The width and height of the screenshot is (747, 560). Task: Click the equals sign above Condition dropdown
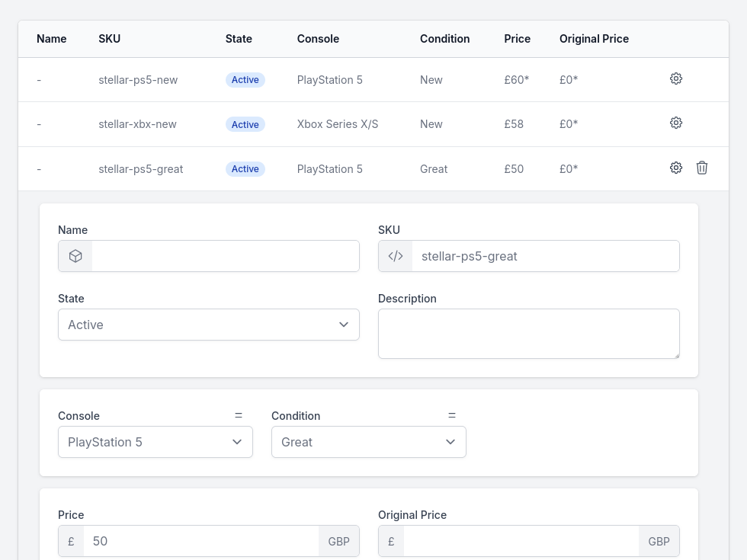[x=451, y=415]
